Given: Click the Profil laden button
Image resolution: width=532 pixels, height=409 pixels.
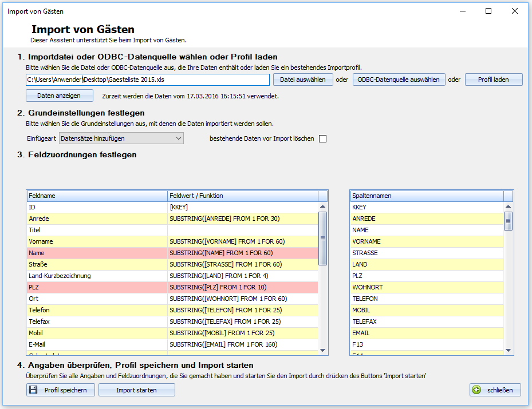Looking at the screenshot, I should click(x=493, y=80).
